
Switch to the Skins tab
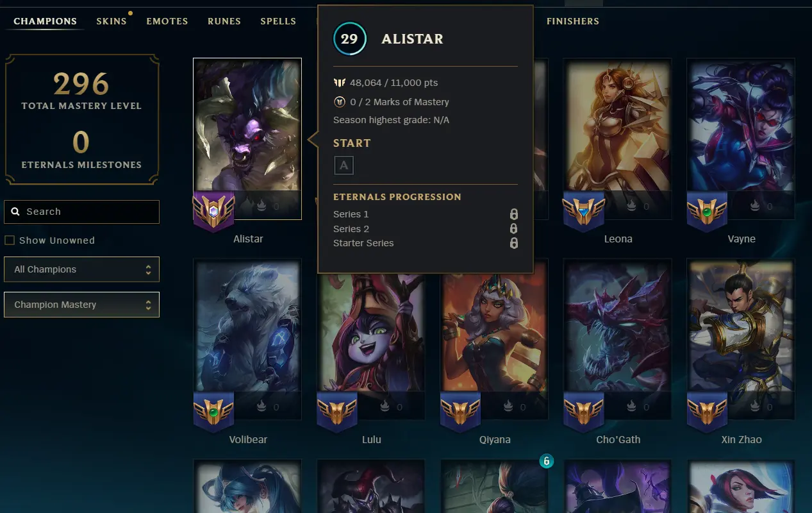click(112, 21)
